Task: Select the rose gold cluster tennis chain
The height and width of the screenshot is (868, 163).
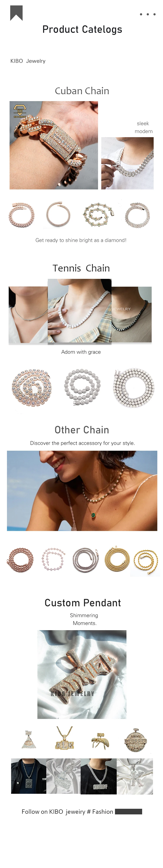Action: coord(31,388)
